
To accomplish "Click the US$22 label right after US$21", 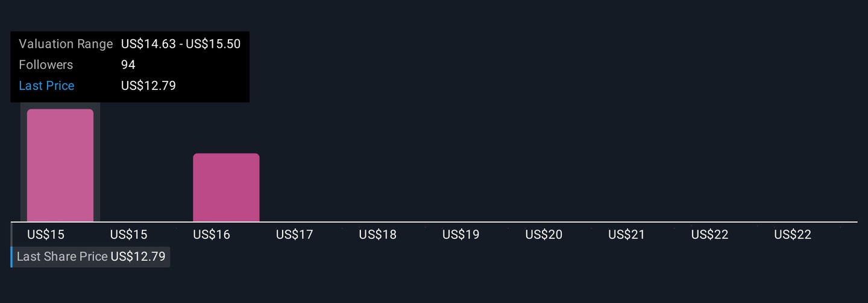I will (710, 235).
